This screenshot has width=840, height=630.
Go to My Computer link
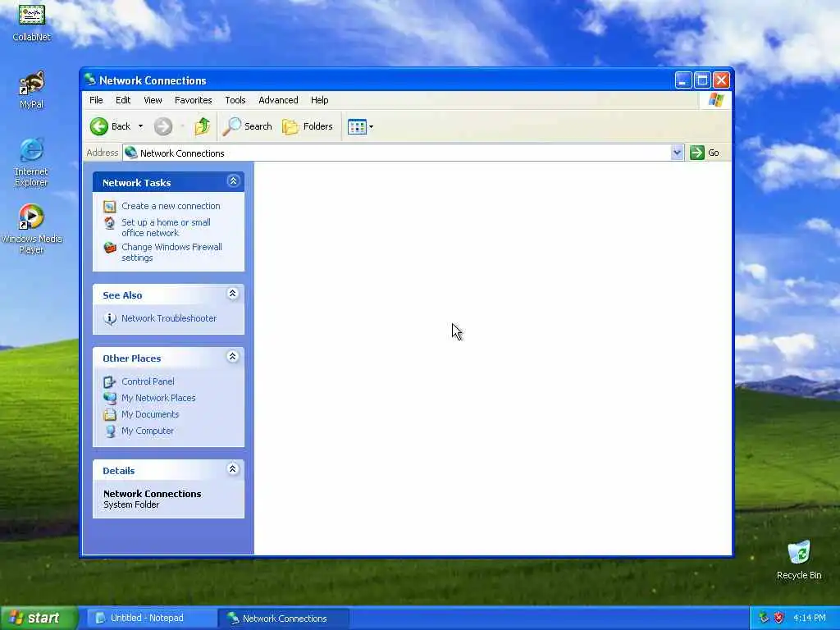tap(148, 431)
